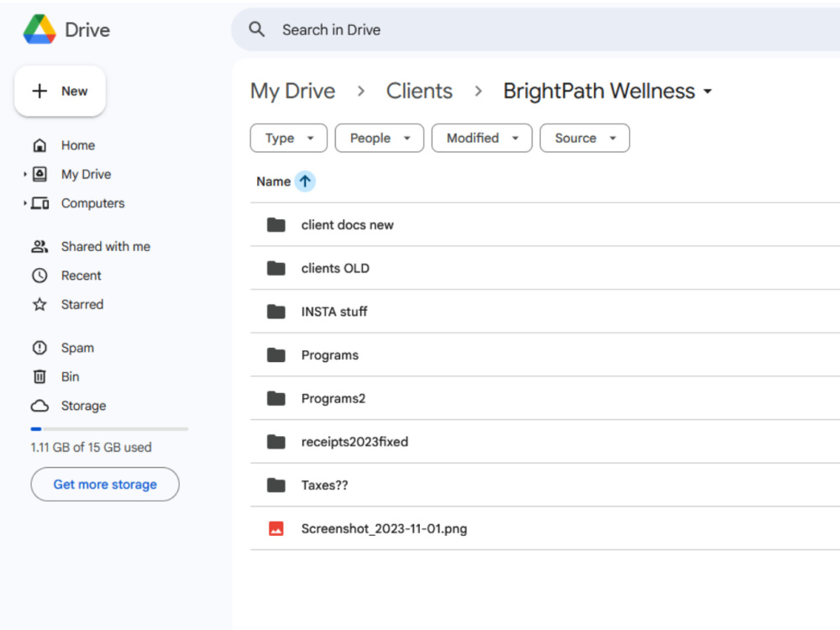Select the receipts2023fixed folder name
This screenshot has height=630, width=840.
pyautogui.click(x=354, y=442)
